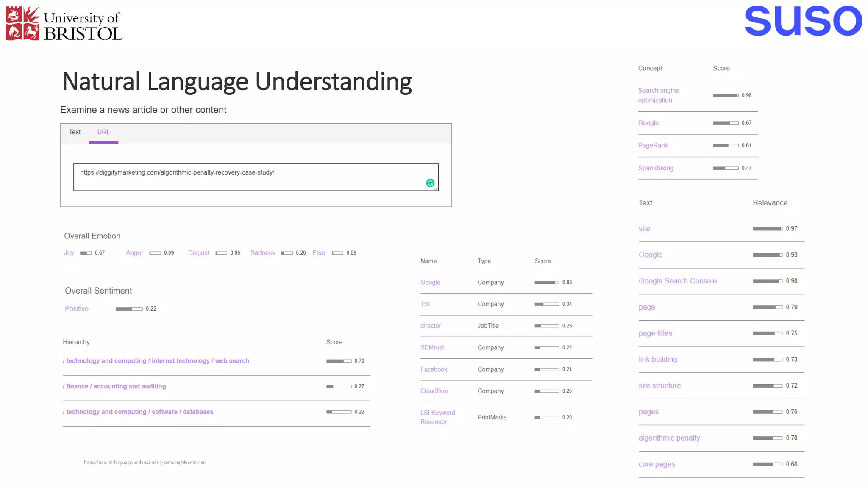This screenshot has height=488, width=868.
Task: Click the 'page titles' keyword
Action: 655,333
